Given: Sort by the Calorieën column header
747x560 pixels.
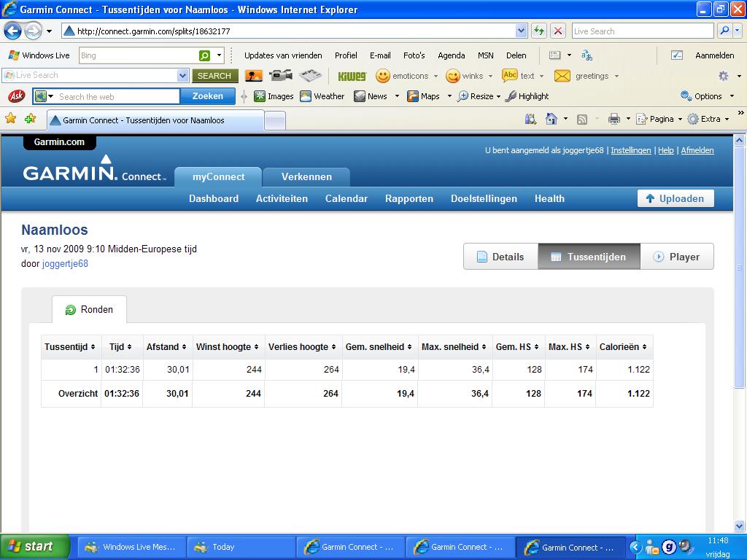Looking at the screenshot, I should pyautogui.click(x=623, y=346).
